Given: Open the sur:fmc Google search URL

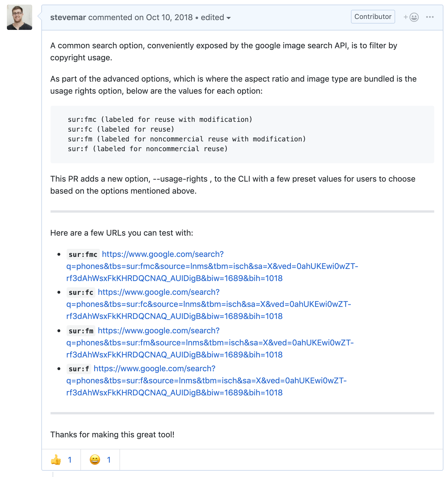Looking at the screenshot, I should click(212, 266).
